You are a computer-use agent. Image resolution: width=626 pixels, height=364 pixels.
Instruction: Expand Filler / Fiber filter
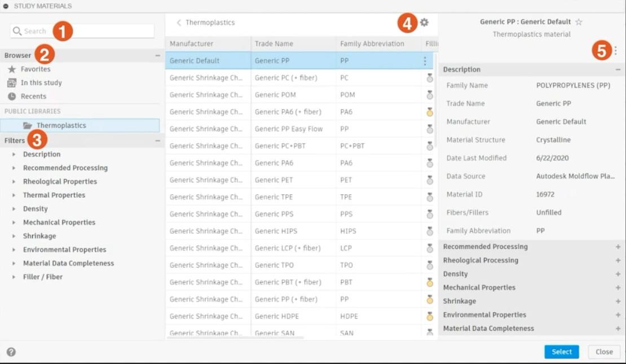14,277
